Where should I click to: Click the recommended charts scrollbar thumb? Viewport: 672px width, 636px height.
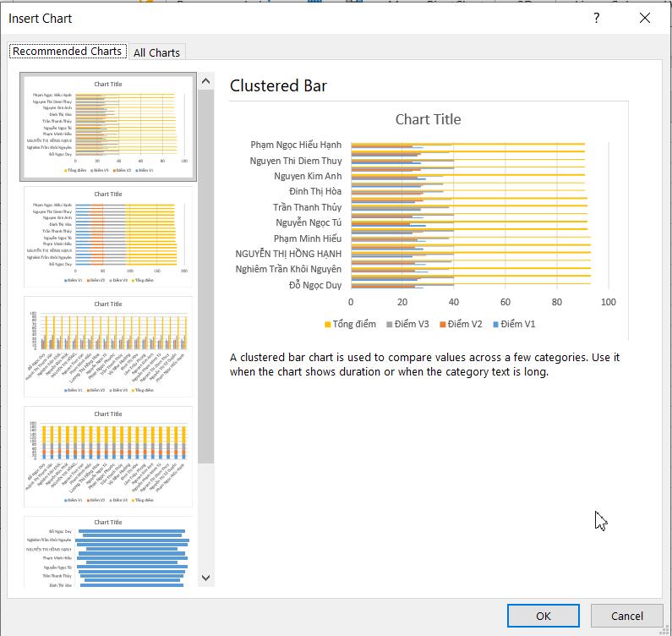click(205, 275)
